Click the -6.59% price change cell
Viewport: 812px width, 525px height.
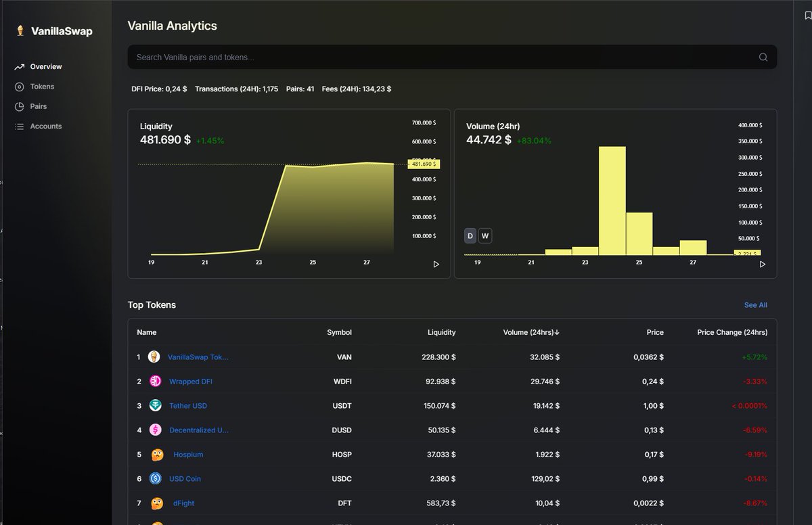[756, 430]
